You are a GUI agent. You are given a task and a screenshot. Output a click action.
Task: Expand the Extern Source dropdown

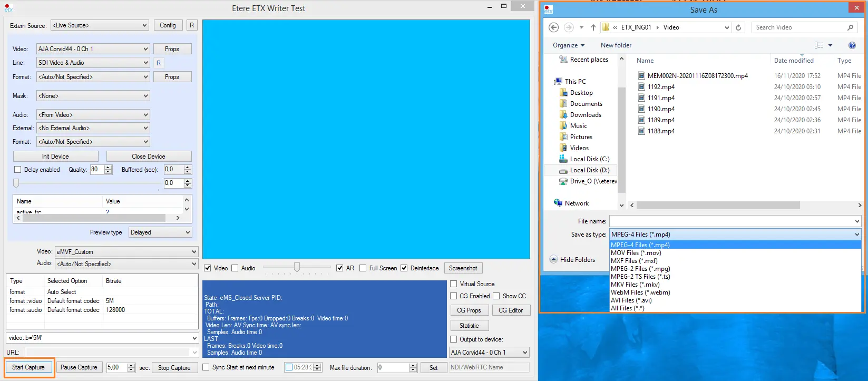point(100,25)
